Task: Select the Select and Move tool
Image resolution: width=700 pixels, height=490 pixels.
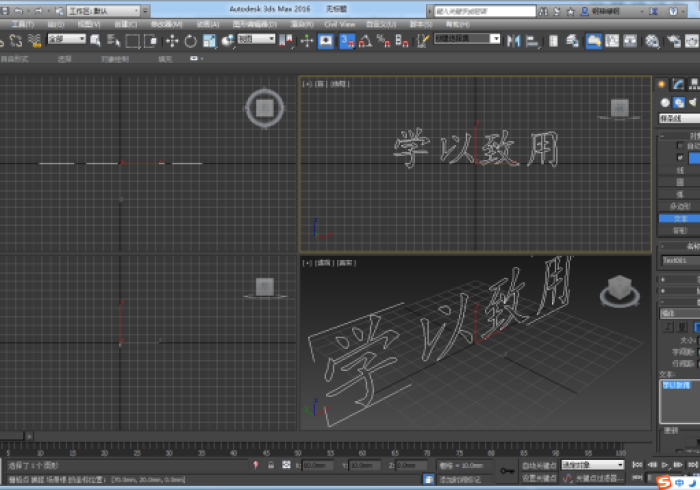Action: coord(171,41)
